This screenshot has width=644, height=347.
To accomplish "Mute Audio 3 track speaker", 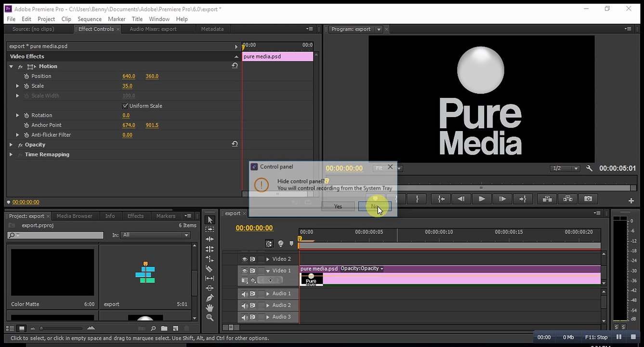I will [244, 317].
